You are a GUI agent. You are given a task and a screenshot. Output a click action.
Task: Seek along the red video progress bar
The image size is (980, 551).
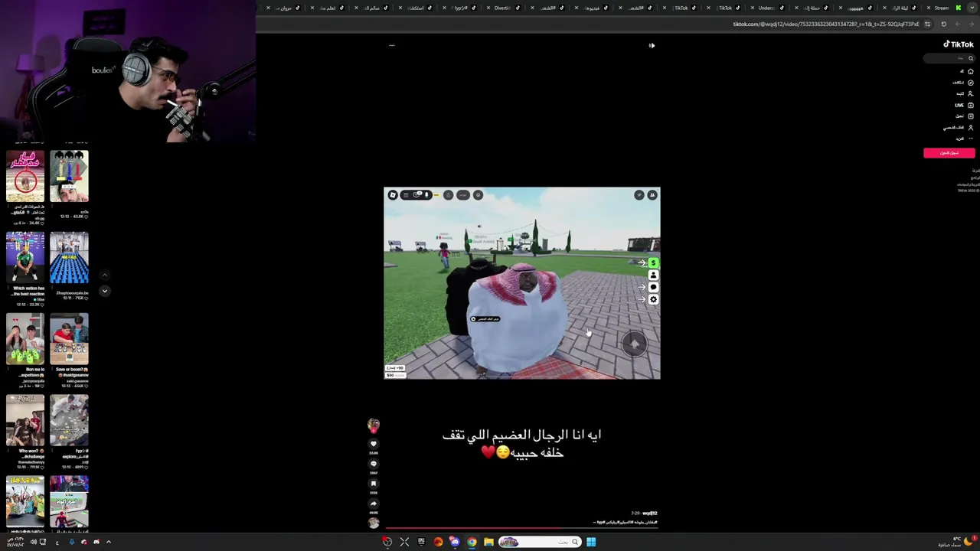(521, 527)
